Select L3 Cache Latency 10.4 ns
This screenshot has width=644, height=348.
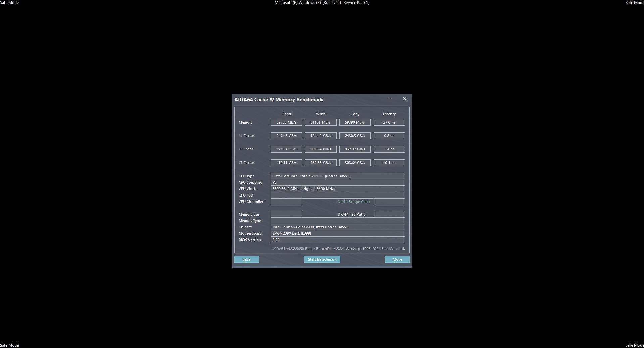pyautogui.click(x=389, y=163)
